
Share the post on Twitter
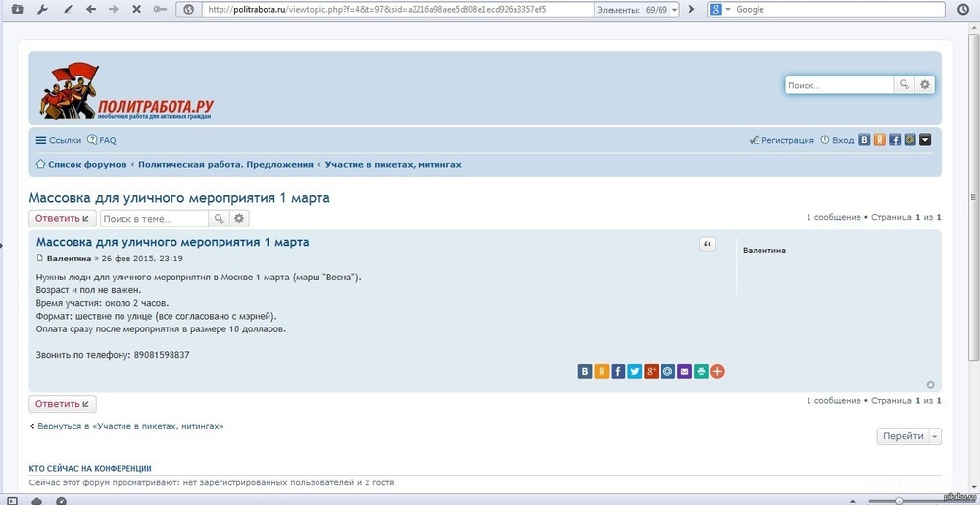tap(634, 371)
